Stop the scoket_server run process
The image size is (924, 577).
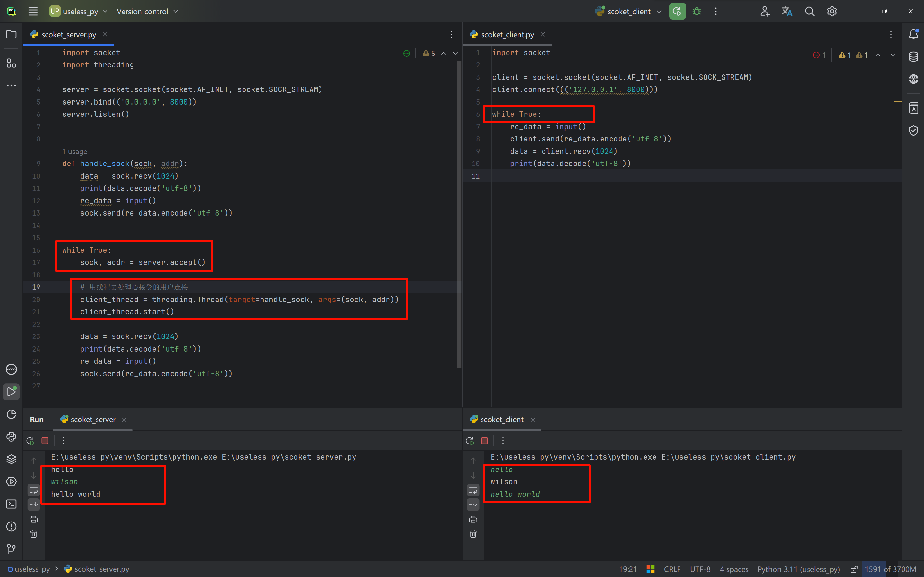click(x=45, y=441)
